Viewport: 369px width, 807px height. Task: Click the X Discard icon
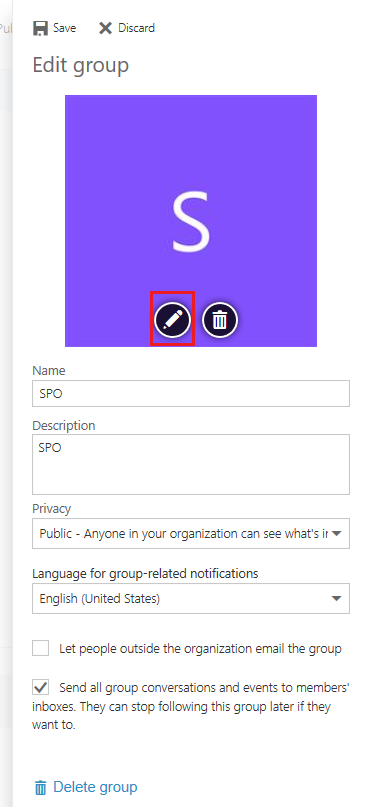click(105, 28)
